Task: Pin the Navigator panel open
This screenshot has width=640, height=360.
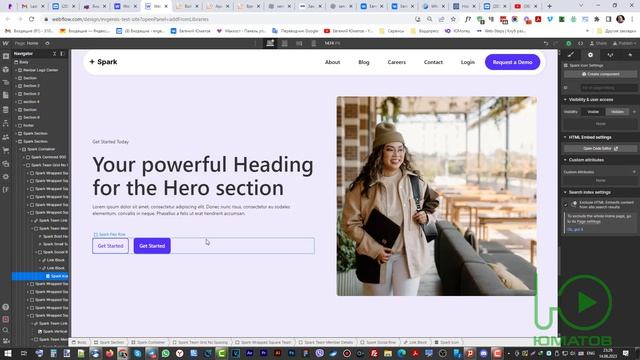Action: (62, 53)
